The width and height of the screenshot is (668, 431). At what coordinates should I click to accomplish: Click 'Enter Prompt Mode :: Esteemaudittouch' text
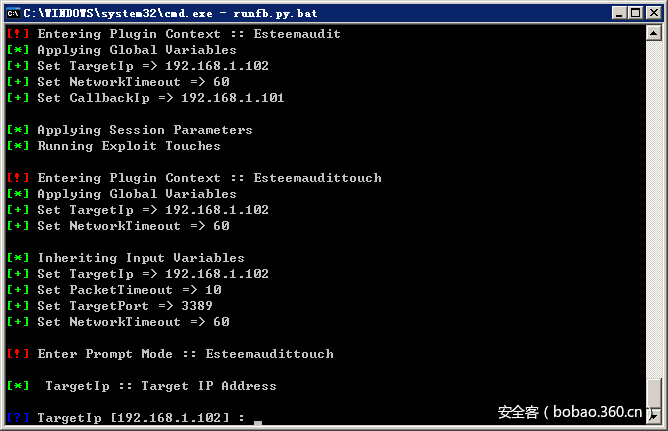click(x=185, y=354)
